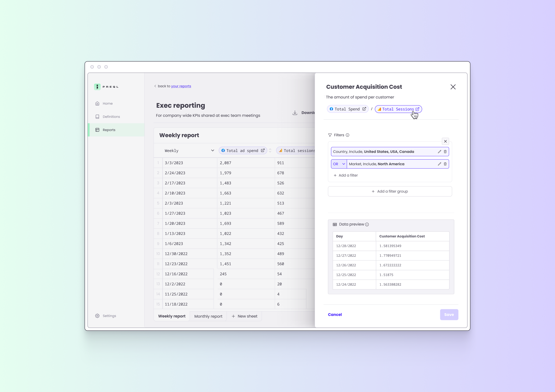Add a New sheet tab
This screenshot has height=392, width=555.
(x=244, y=316)
